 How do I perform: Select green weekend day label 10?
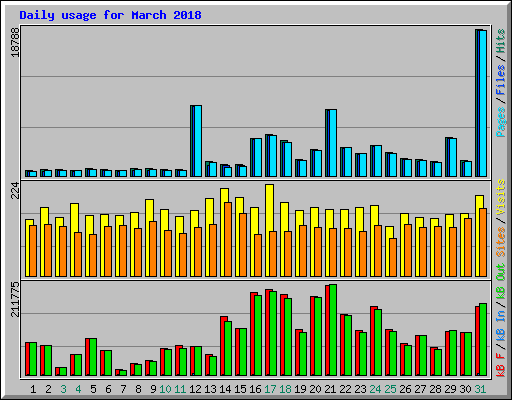[x=165, y=389]
